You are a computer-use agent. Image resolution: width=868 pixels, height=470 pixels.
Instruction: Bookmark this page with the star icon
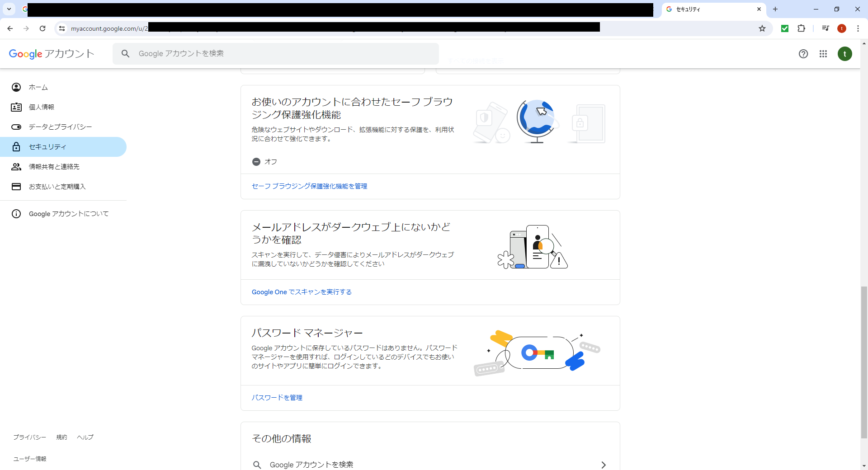763,28
